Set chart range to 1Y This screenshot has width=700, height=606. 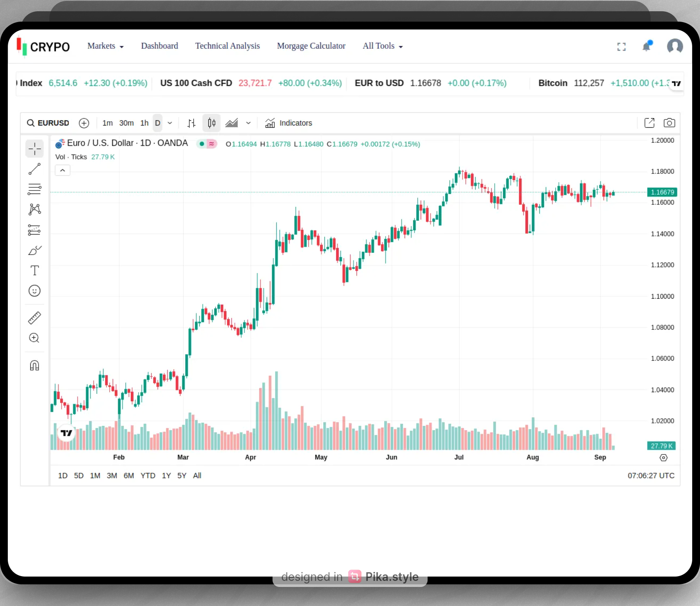click(x=166, y=476)
